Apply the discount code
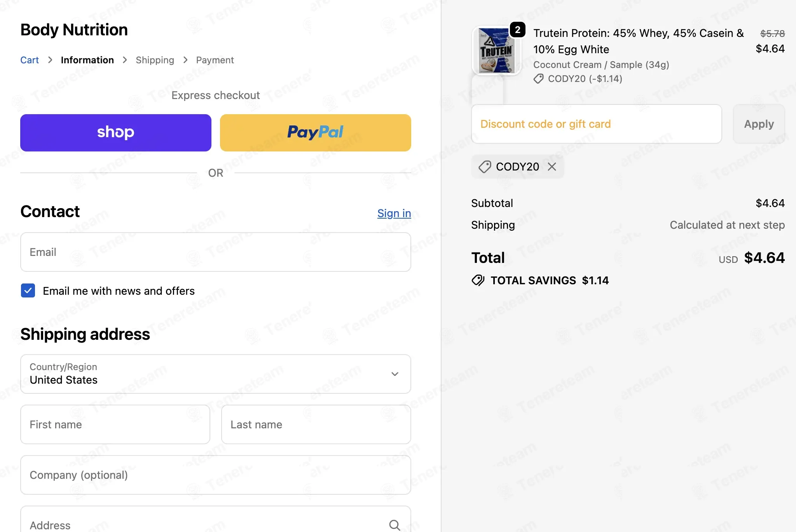The width and height of the screenshot is (796, 532). [759, 124]
